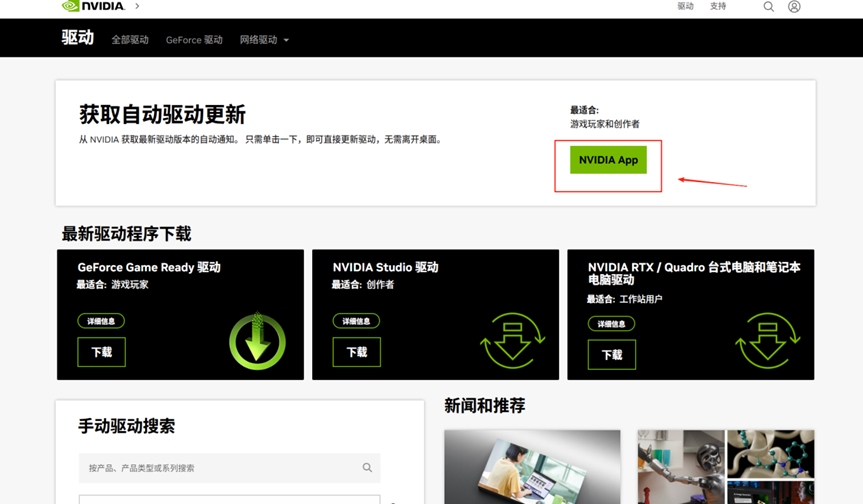Click the chevron beside the NVIDIA logo

[x=137, y=6]
